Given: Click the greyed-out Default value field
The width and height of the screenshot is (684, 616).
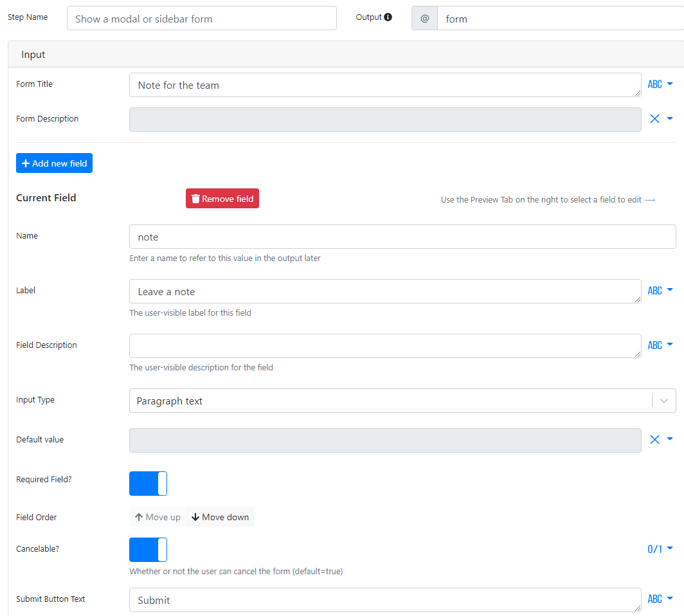Looking at the screenshot, I should pos(385,440).
